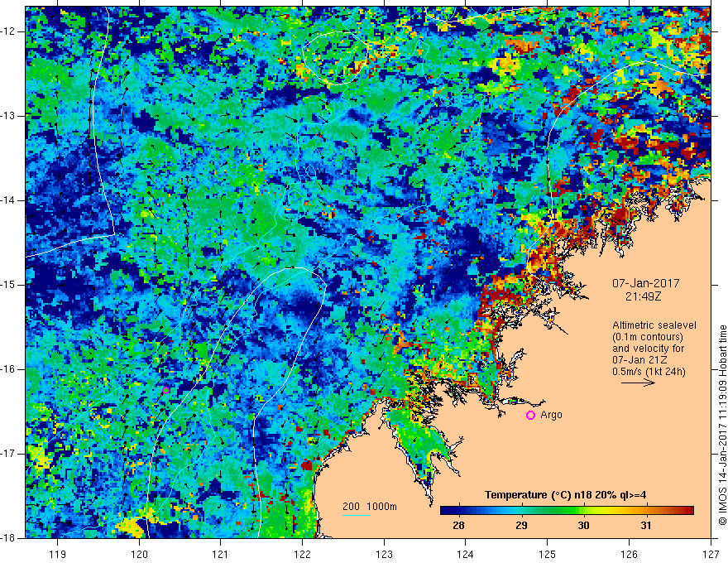Click longitude axis label '127'
Image resolution: width=728 pixels, height=563 pixels.
tap(711, 554)
